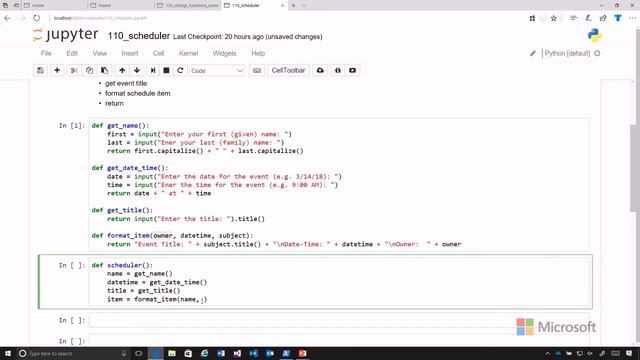The width and height of the screenshot is (640, 360).
Task: Go back using the browser back arrow
Action: tap(8, 18)
